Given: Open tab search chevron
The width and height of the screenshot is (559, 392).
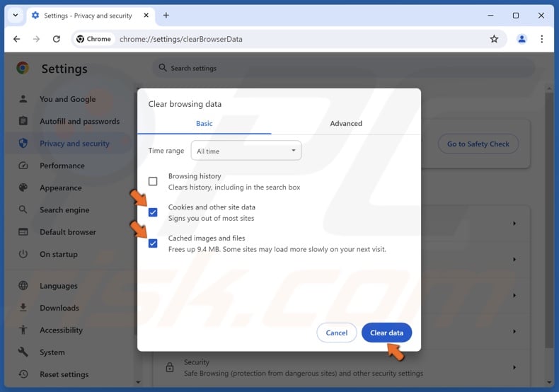Looking at the screenshot, I should coord(16,16).
